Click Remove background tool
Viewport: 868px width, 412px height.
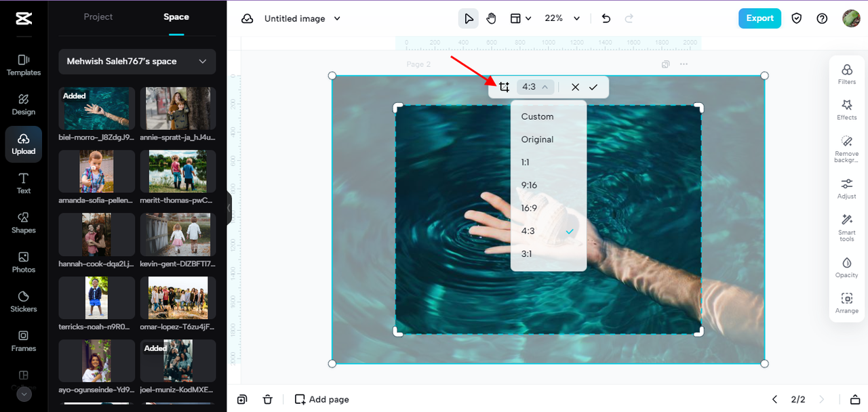[x=847, y=149]
